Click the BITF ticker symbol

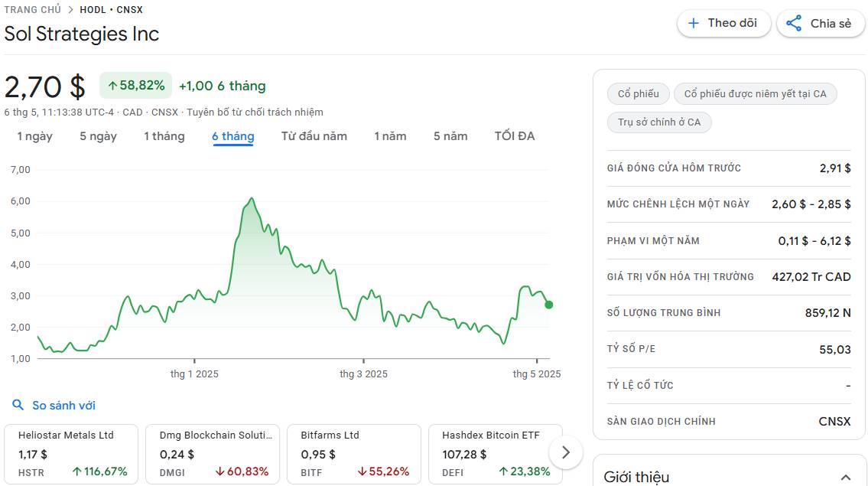tap(311, 473)
